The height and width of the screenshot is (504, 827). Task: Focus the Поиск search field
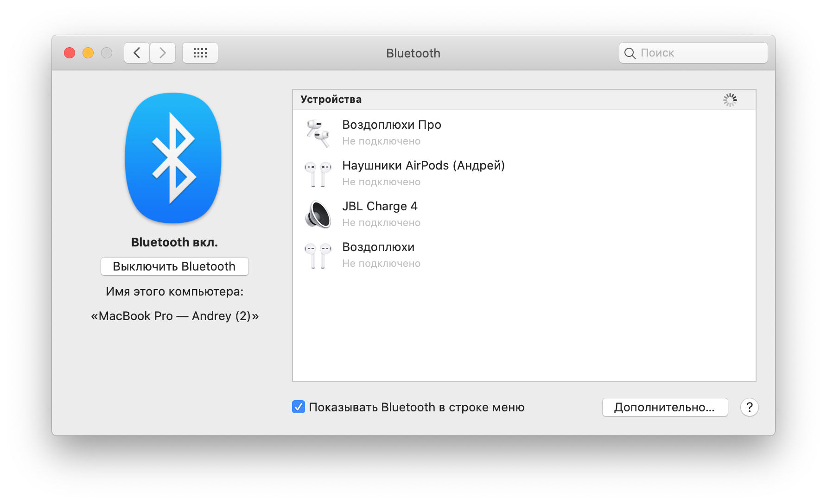click(693, 53)
